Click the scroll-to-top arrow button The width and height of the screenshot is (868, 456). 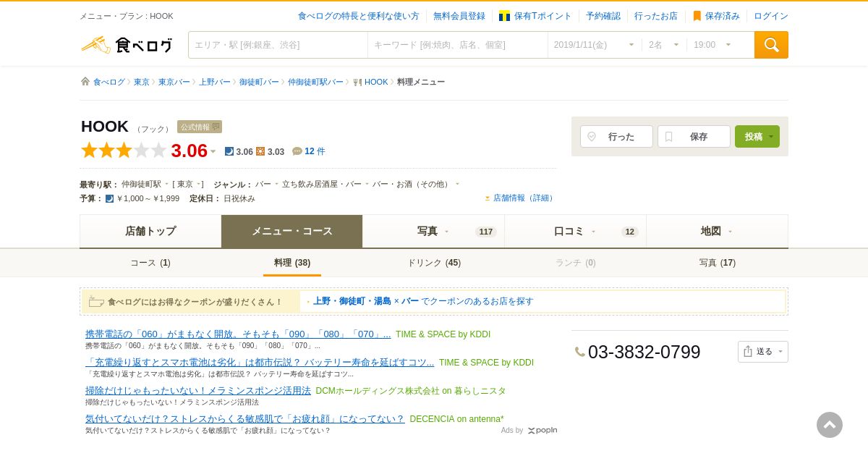tap(830, 425)
